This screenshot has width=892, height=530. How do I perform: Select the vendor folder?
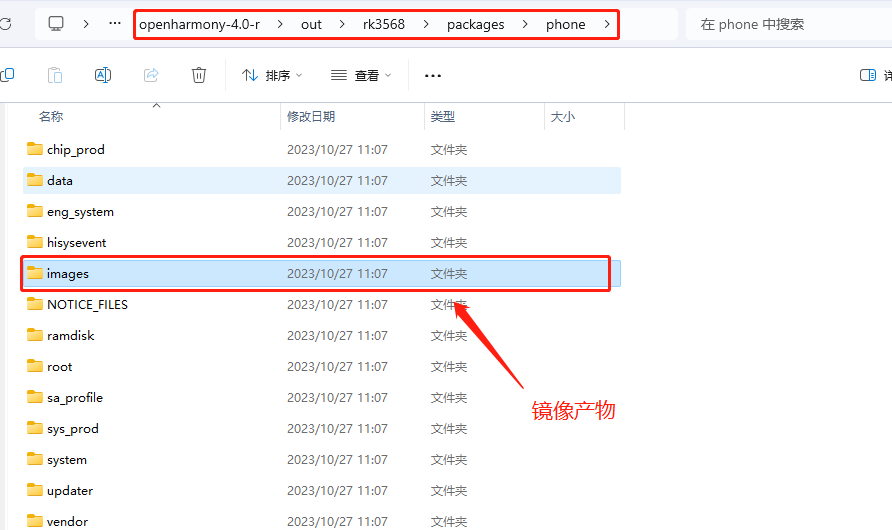322,520
